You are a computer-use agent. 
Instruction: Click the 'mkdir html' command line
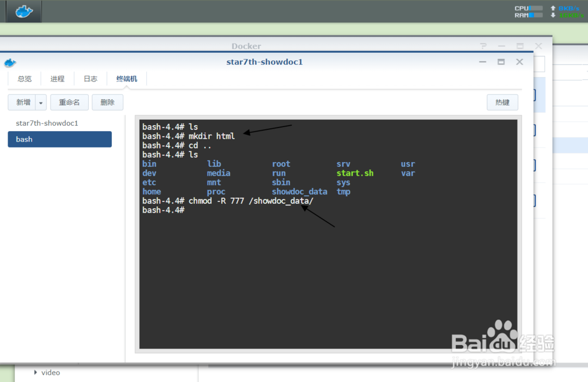(212, 136)
